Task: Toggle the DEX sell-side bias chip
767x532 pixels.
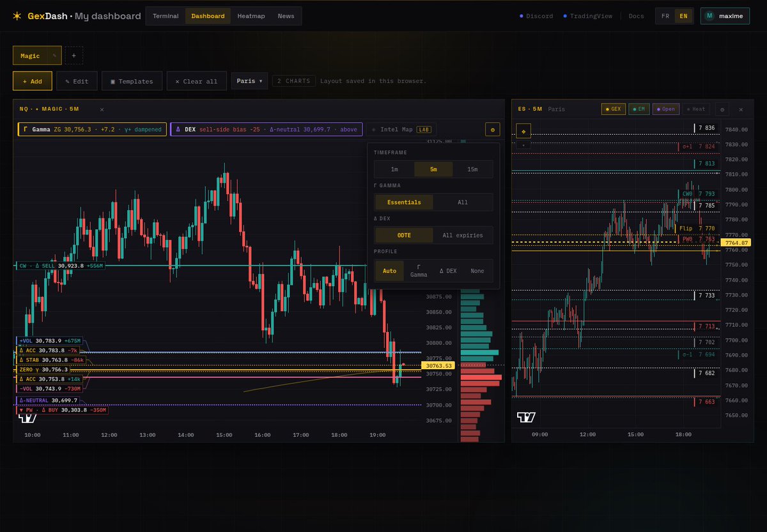Action: point(267,130)
